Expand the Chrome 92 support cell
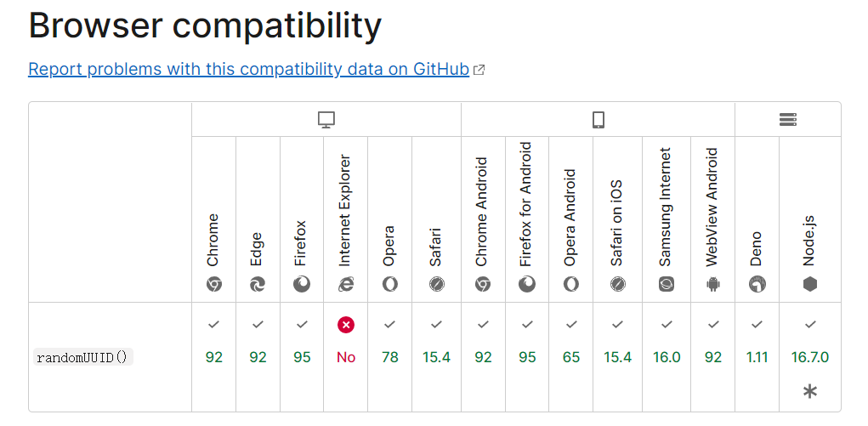This screenshot has width=868, height=426. click(213, 357)
